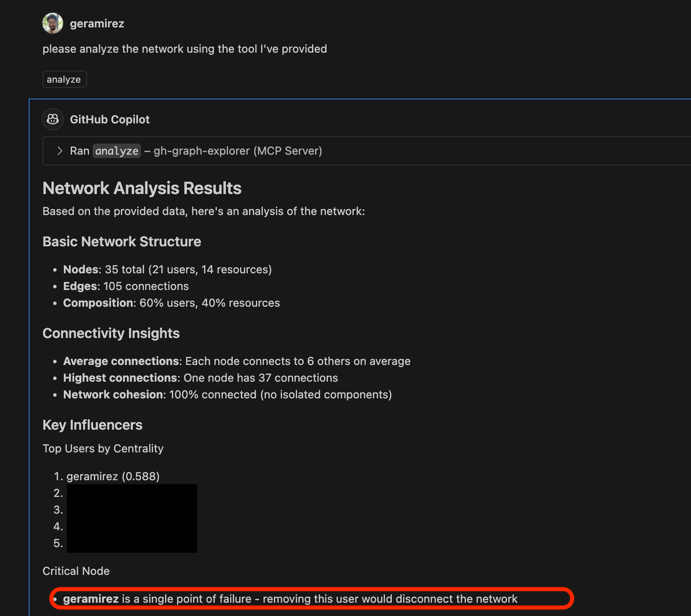Click the GitHub Copilot name label

(110, 120)
